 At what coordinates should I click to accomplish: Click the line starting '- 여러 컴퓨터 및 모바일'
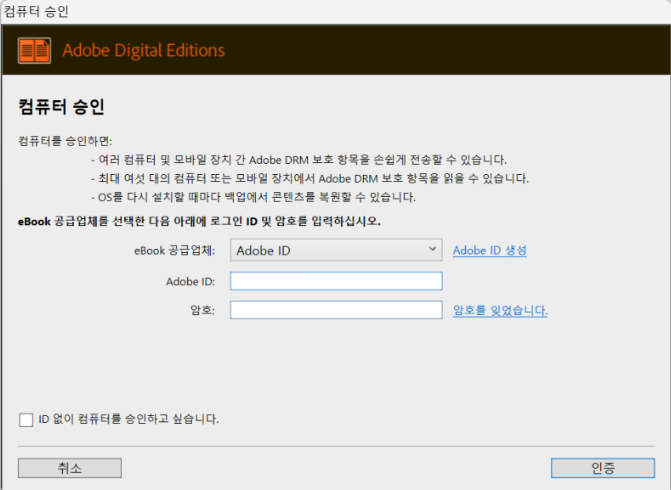point(299,160)
